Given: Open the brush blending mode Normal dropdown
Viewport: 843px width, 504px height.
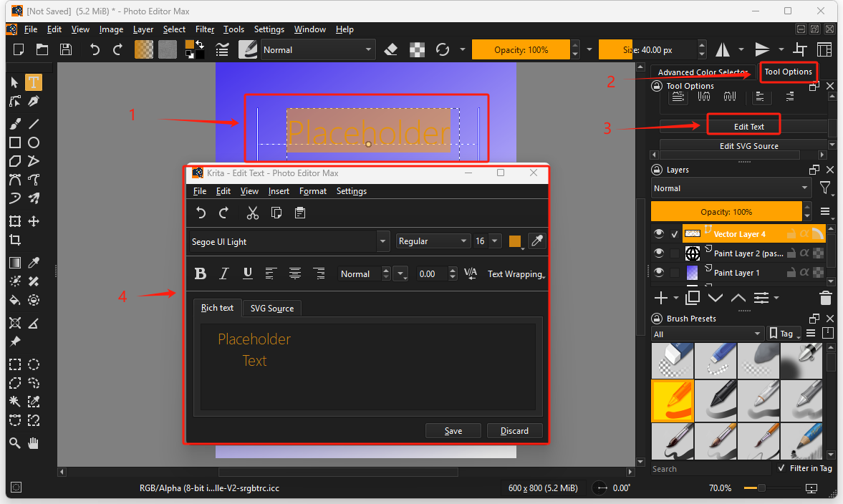Looking at the screenshot, I should tap(318, 50).
